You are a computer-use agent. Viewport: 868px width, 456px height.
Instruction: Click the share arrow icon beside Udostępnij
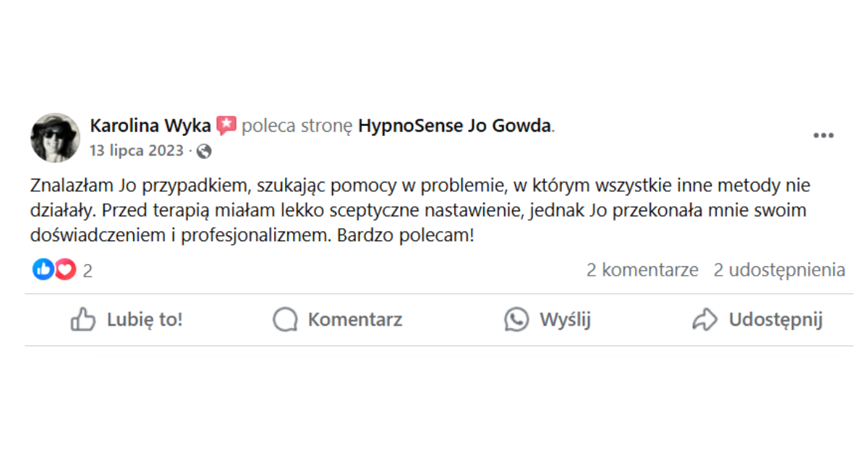click(705, 319)
